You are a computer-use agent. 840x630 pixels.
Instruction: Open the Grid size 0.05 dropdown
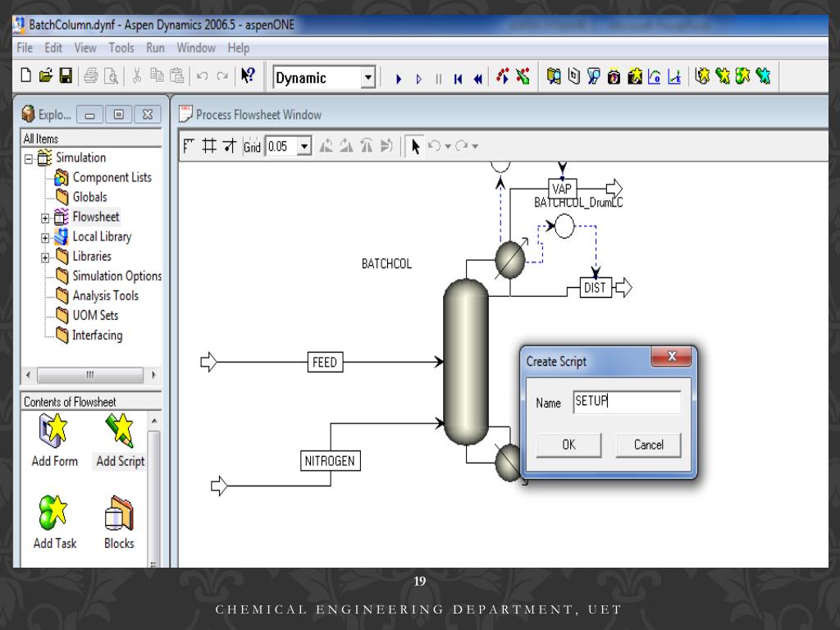304,146
